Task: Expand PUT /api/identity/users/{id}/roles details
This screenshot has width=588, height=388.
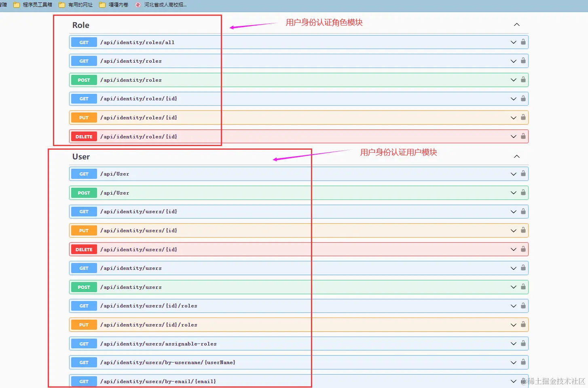Action: (513, 324)
